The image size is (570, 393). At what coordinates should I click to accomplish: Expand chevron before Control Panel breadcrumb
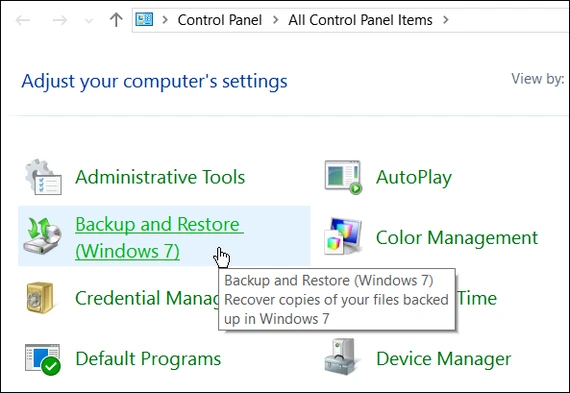coord(165,20)
